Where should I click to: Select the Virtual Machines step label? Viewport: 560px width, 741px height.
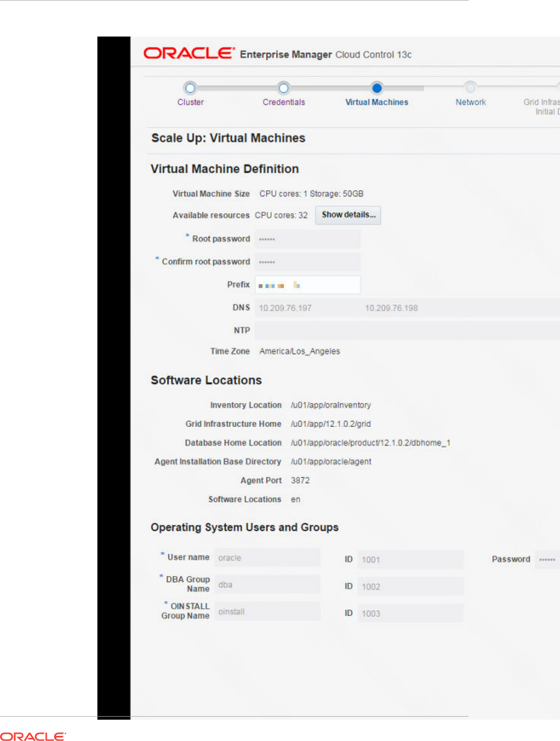[x=377, y=102]
